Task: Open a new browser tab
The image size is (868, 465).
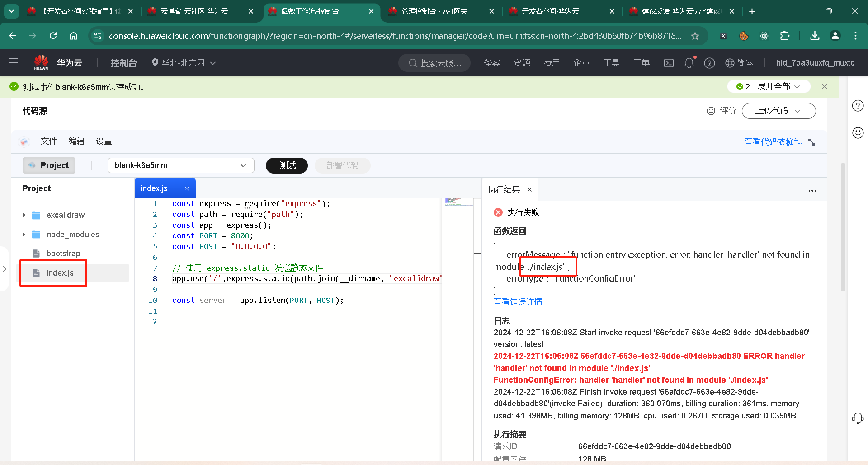Action: 752,11
